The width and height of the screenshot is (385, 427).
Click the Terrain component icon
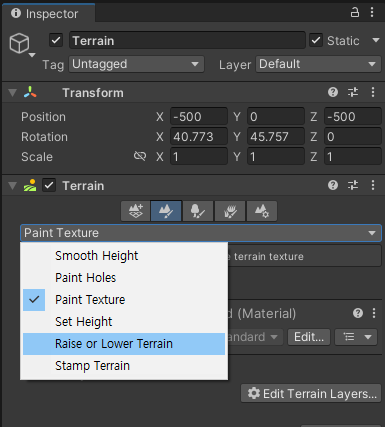coord(30,185)
